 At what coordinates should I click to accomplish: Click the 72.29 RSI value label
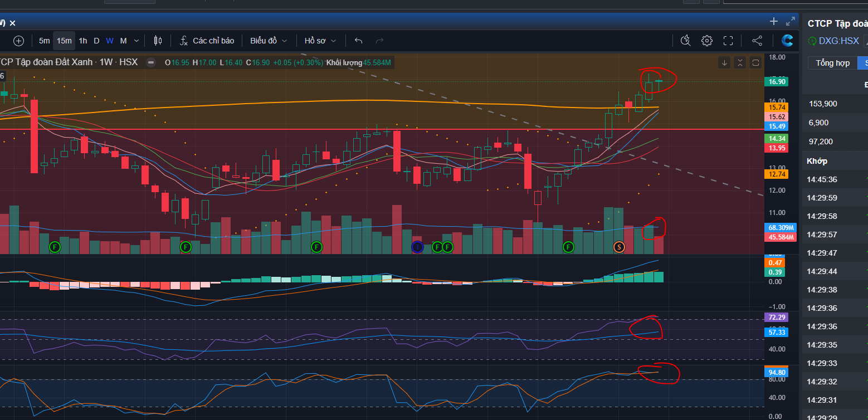click(x=777, y=317)
